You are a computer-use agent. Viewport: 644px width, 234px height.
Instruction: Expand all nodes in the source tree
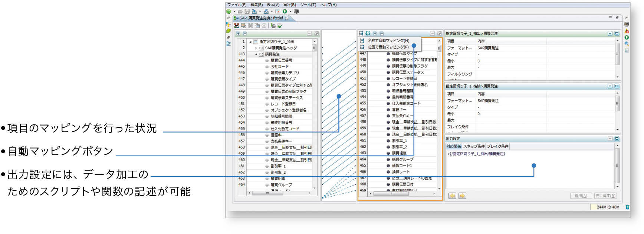(239, 33)
